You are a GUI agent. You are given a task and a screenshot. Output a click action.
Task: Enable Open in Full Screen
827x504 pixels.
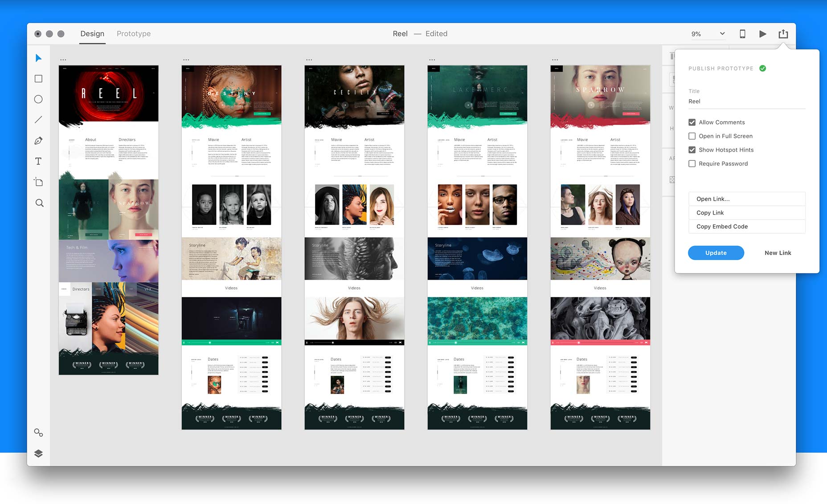tap(692, 136)
